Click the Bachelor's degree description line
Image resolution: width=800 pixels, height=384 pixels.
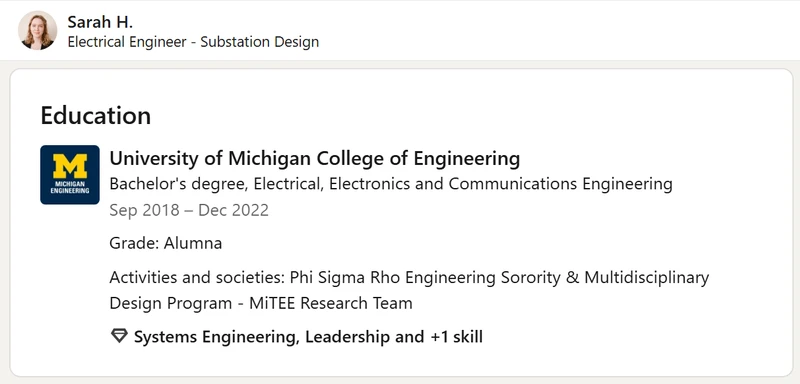click(391, 184)
